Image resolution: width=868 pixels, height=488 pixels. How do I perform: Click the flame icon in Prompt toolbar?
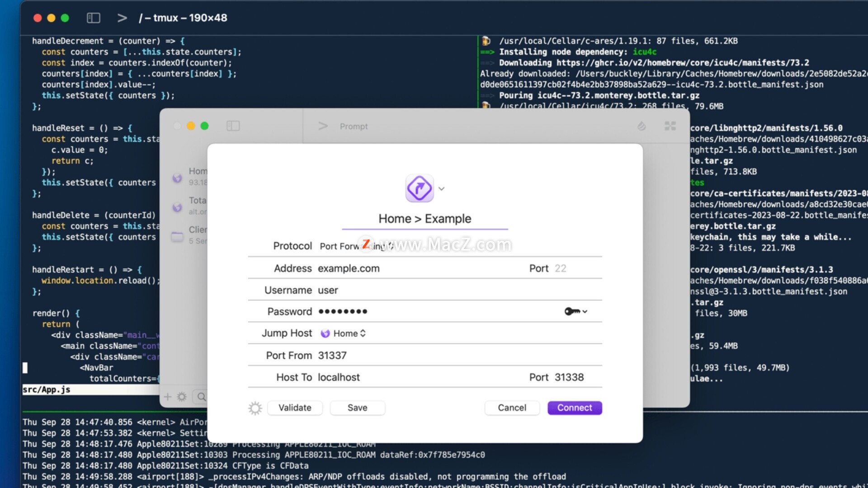coord(642,126)
